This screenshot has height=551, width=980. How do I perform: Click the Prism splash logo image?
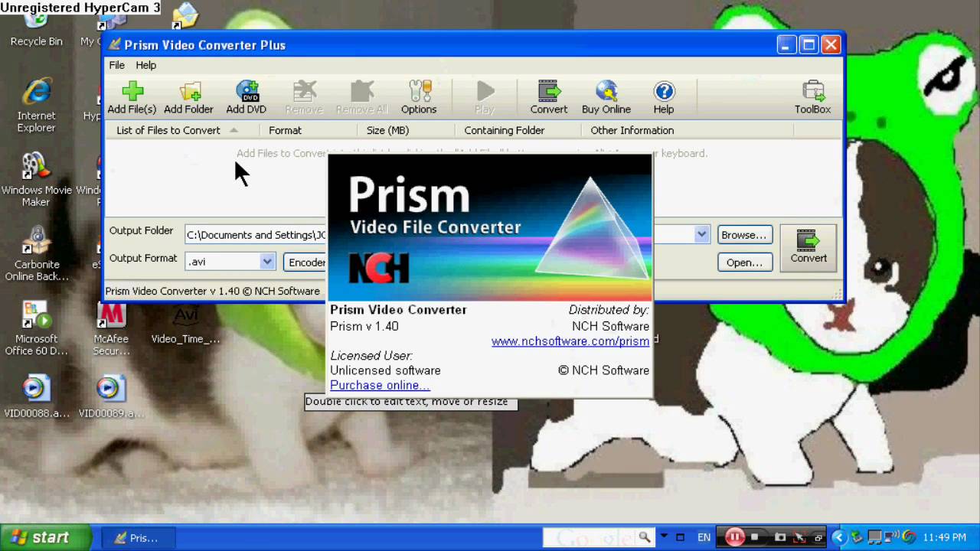(x=490, y=227)
